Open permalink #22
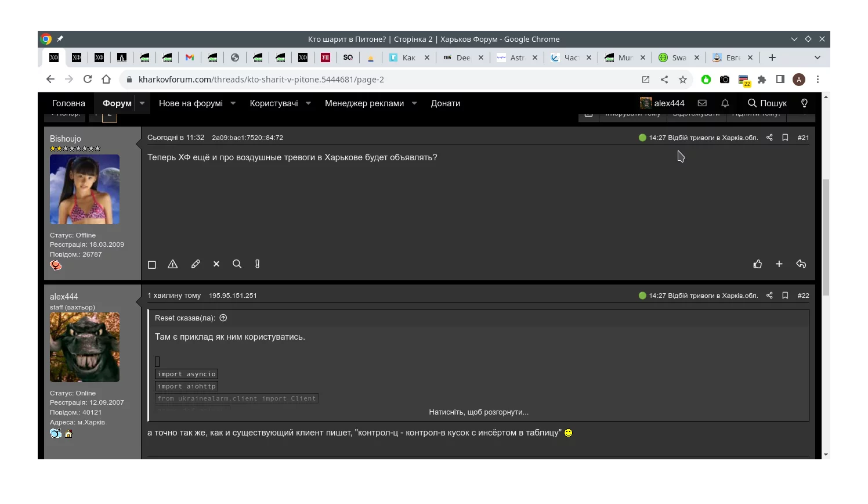This screenshot has height=504, width=868. tap(803, 296)
